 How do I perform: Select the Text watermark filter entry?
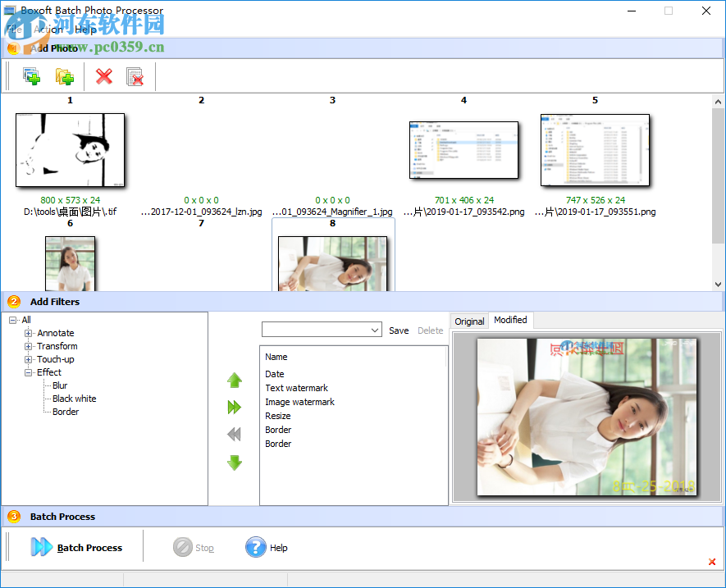[296, 388]
